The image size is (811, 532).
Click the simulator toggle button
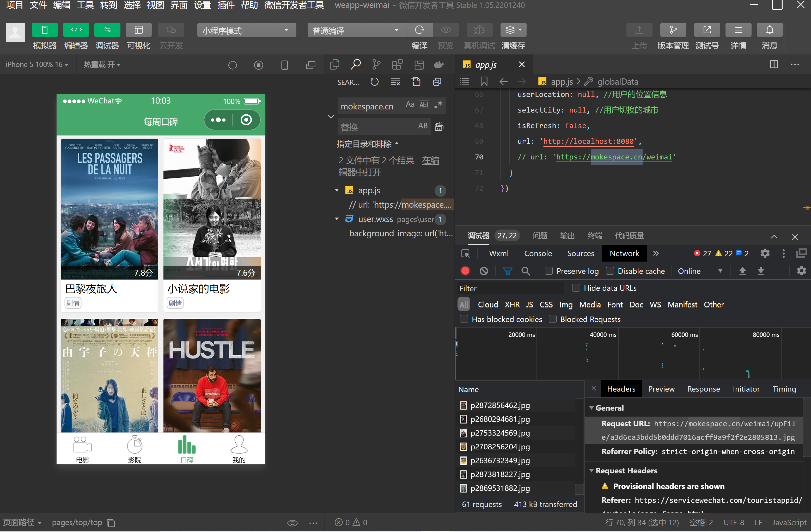tap(44, 30)
